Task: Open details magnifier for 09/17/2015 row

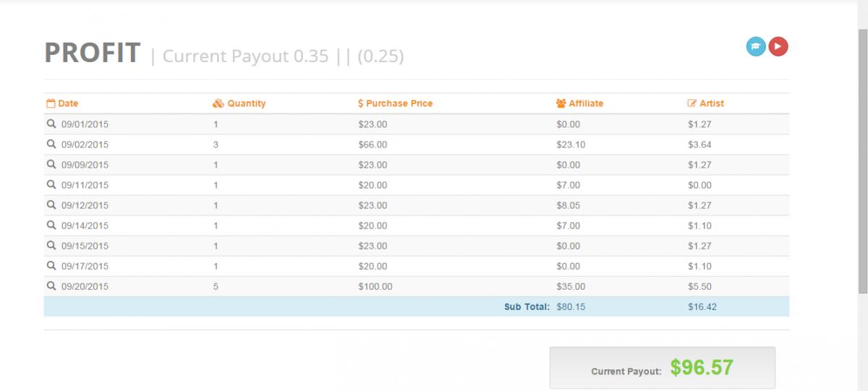Action: 51,266
